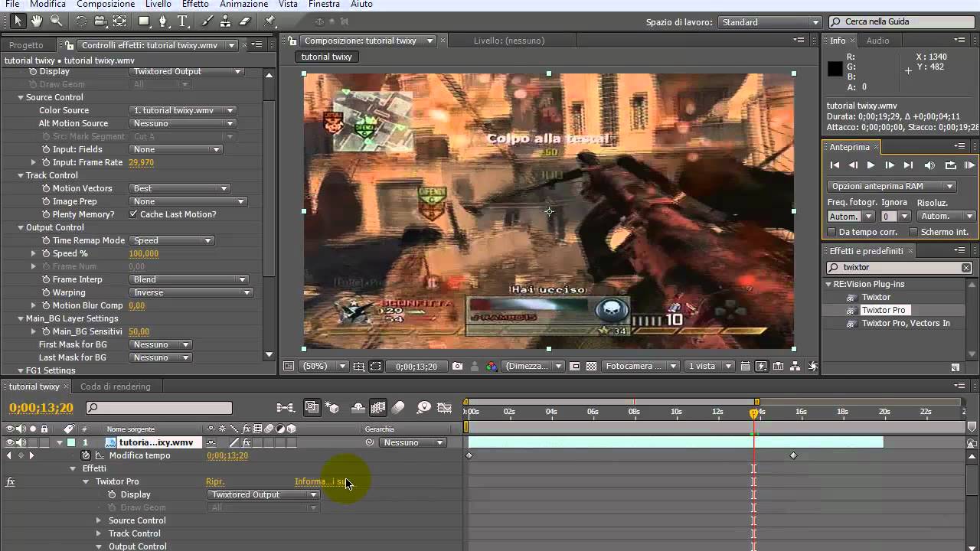Open the Effetto menu
Screen dimensions: 980x551
click(x=195, y=5)
